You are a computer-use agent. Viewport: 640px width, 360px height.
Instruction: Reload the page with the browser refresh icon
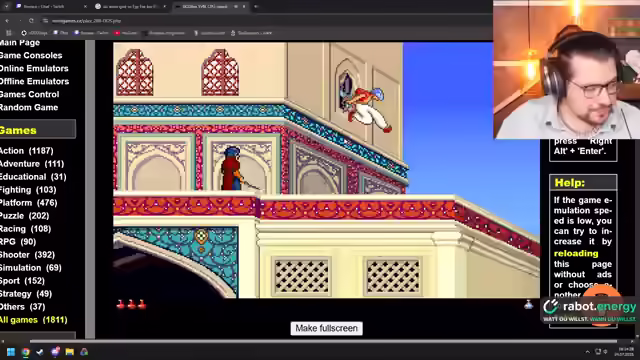31,20
